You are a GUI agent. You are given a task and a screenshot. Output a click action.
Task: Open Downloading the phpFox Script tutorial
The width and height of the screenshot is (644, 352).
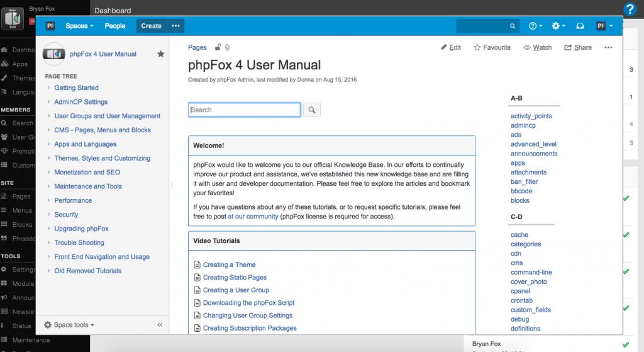click(x=248, y=303)
